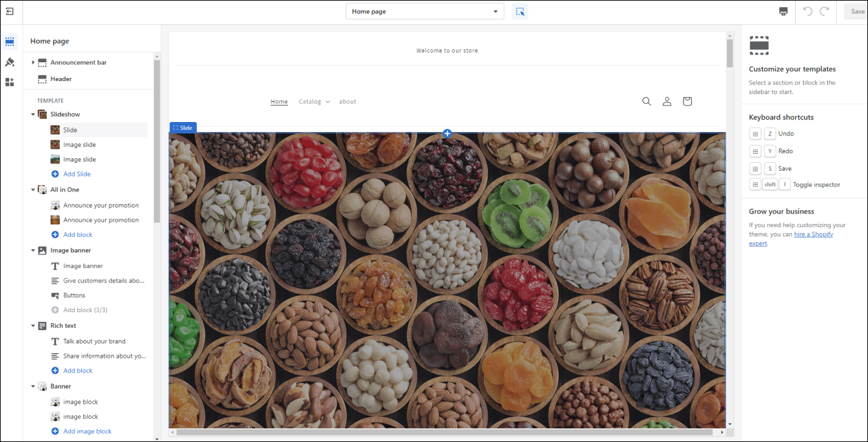This screenshot has width=868, height=442.
Task: Click the exit editor icon
Action: coord(10,12)
